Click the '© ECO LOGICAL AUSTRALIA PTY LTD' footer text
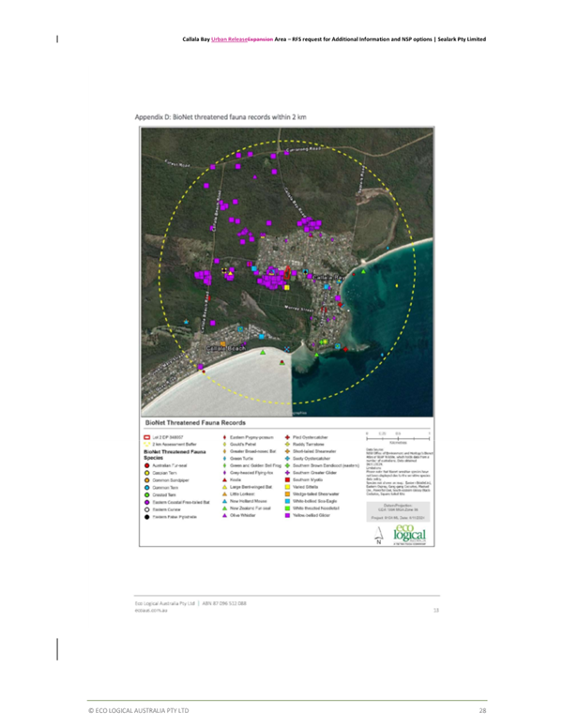The width and height of the screenshot is (563, 728). [x=139, y=711]
